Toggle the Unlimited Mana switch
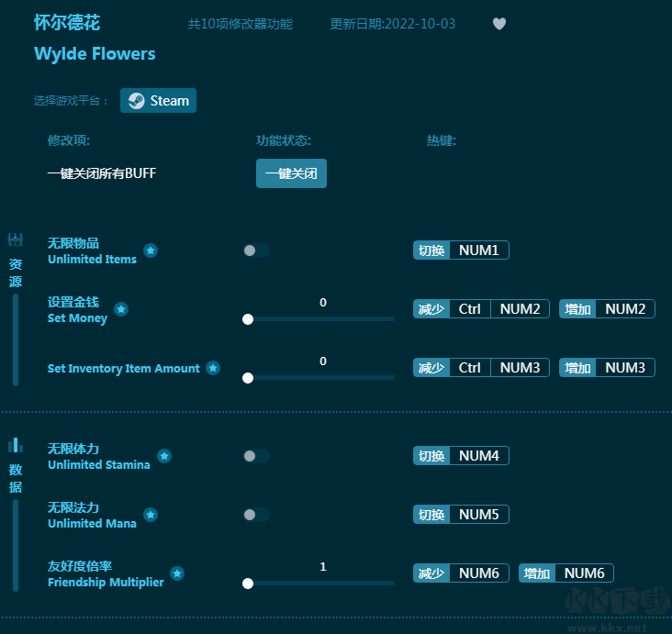 click(x=256, y=515)
